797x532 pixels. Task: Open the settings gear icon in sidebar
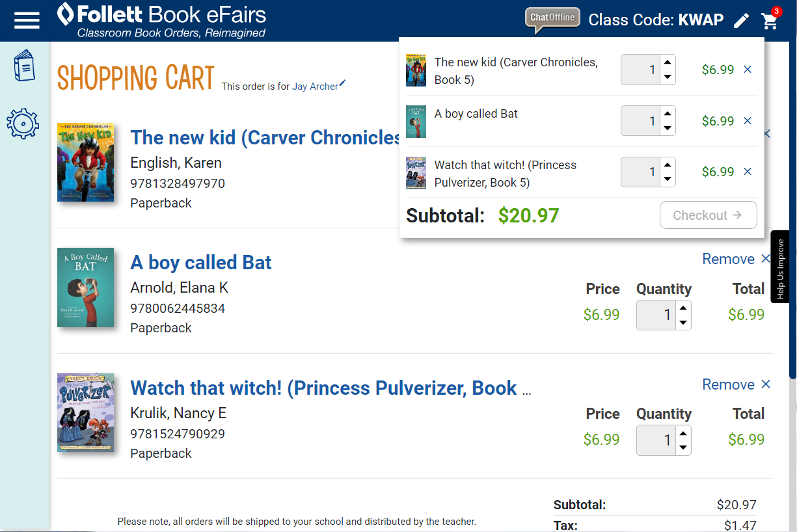(x=24, y=124)
